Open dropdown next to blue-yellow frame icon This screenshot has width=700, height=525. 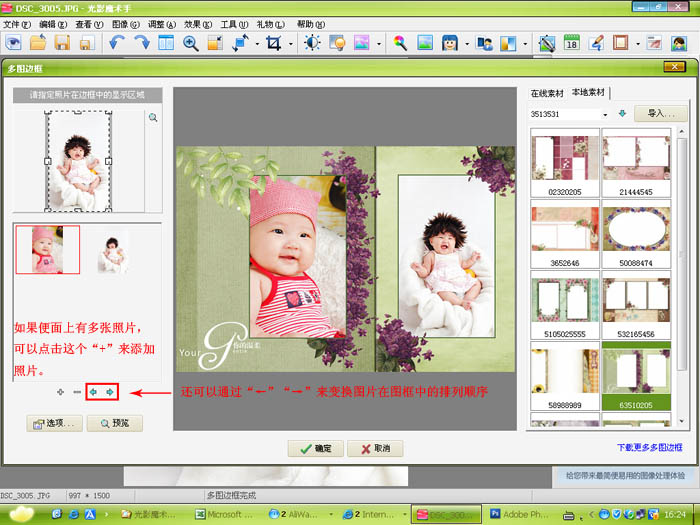click(525, 44)
